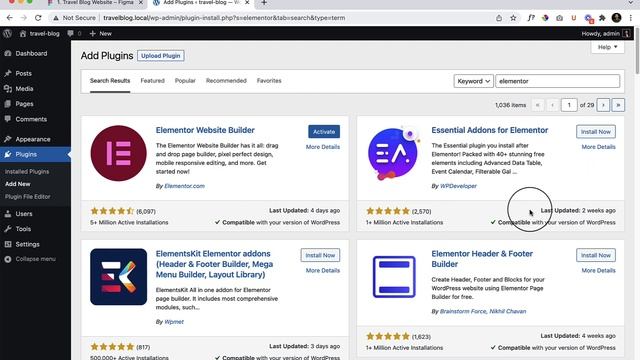Click Elementor Header & Footer Builder logo
Viewport: 640px width, 360px height.
coord(394,277)
